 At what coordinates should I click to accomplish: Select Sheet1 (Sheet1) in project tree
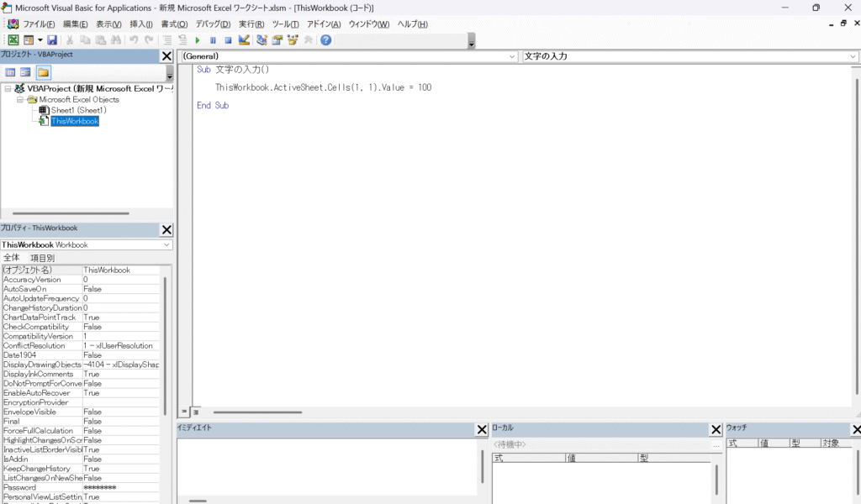[78, 110]
